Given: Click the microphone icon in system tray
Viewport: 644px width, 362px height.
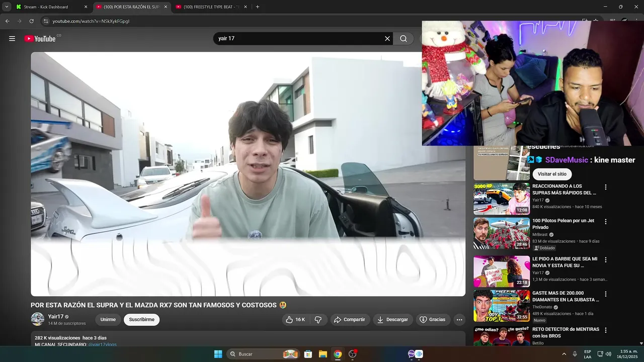Looking at the screenshot, I should pos(575,354).
